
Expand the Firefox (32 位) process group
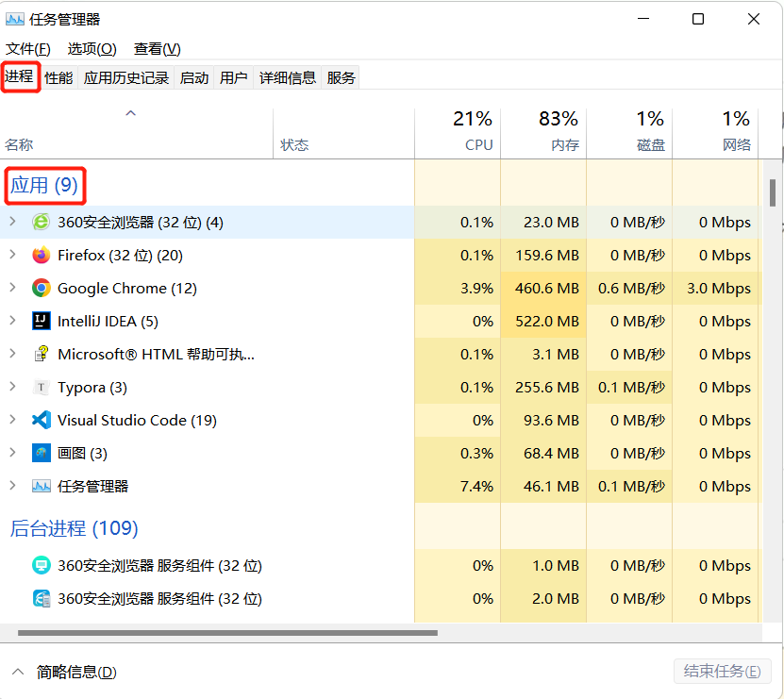(12, 255)
